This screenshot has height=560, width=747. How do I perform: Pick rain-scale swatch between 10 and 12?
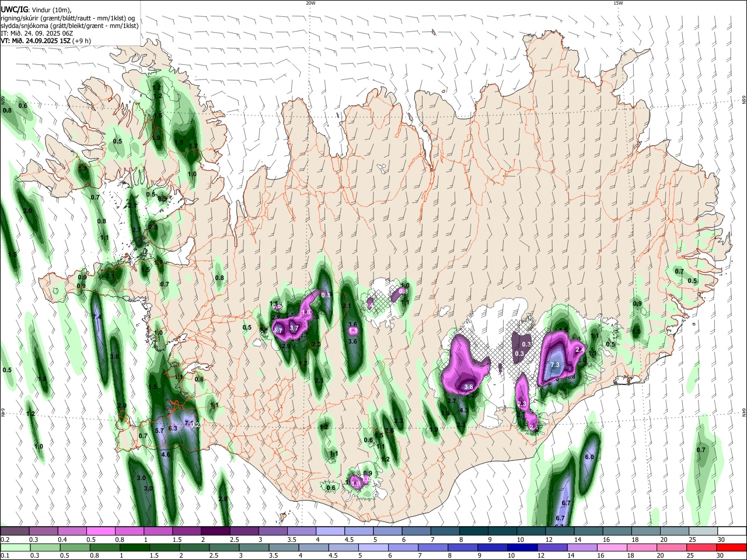pos(521,547)
